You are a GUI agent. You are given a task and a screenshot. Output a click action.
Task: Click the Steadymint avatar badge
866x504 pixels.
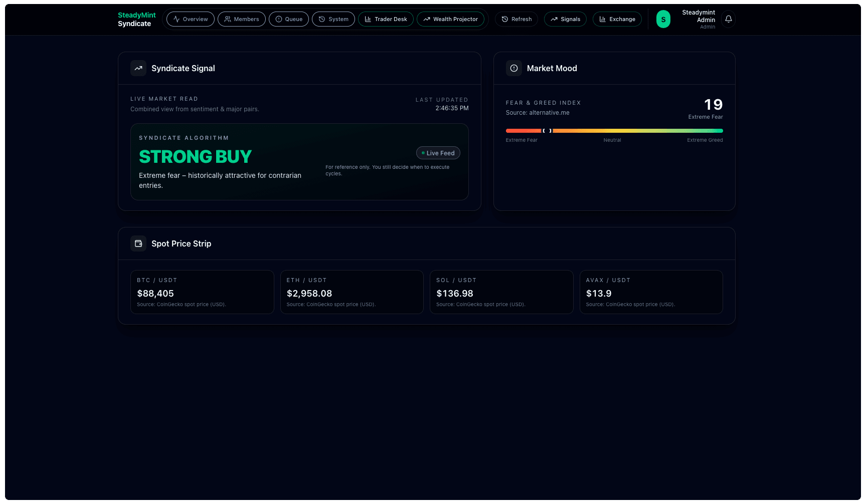[663, 19]
